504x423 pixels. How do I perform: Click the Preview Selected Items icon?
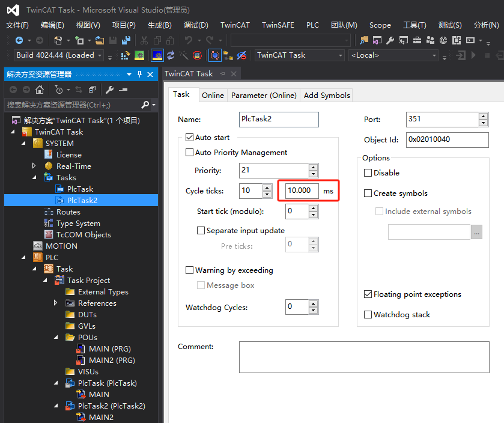(x=123, y=90)
